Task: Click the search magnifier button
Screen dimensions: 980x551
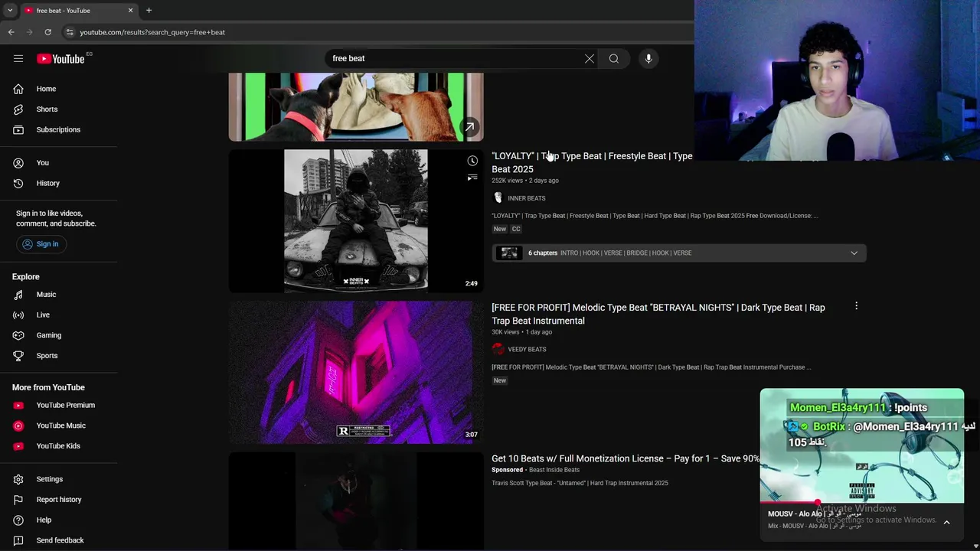Action: tap(614, 58)
